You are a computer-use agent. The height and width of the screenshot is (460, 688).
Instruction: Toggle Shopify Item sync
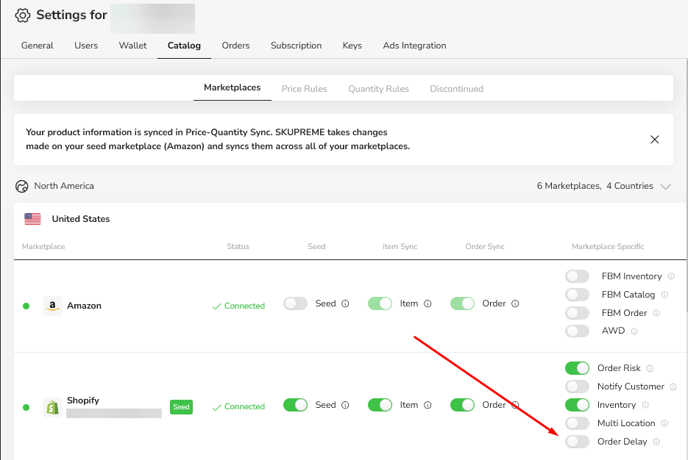380,405
